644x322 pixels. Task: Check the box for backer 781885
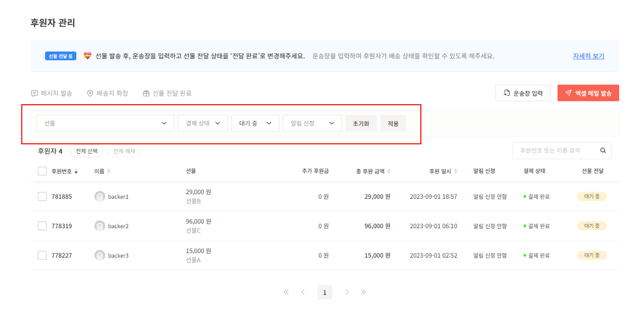[x=42, y=197]
